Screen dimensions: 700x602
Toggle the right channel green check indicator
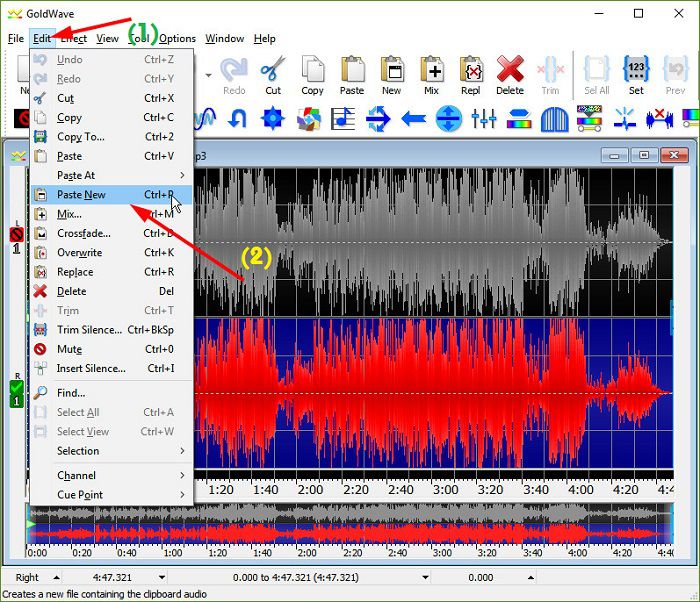(17, 387)
